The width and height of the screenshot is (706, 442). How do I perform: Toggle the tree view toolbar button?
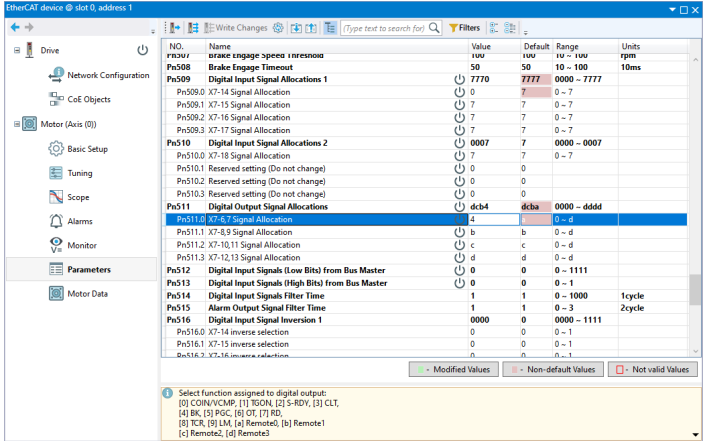(x=330, y=28)
